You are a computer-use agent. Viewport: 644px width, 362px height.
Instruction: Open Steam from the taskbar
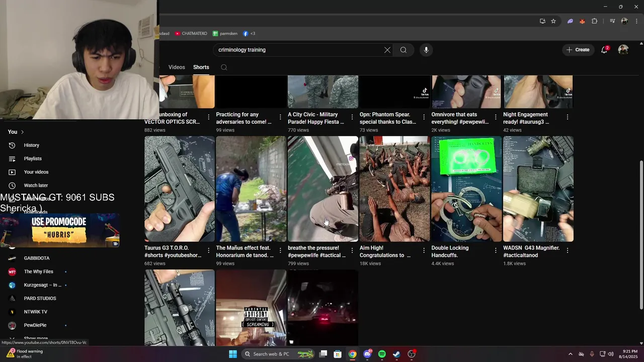(396, 354)
